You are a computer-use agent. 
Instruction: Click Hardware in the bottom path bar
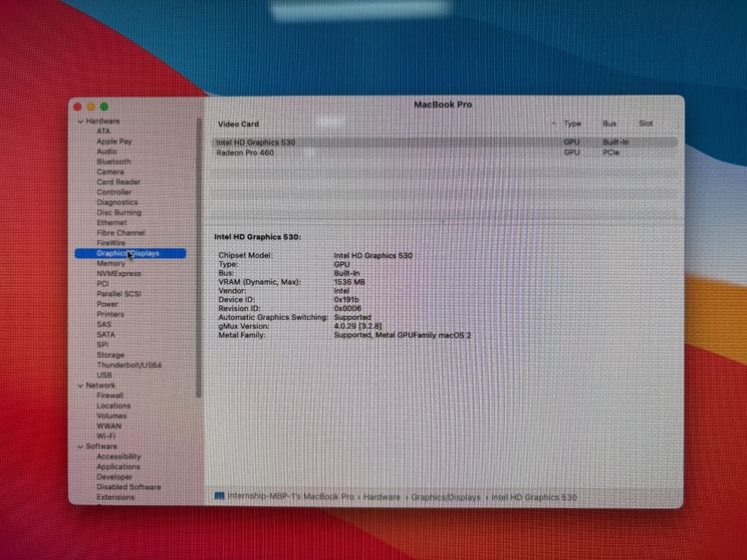pyautogui.click(x=381, y=497)
